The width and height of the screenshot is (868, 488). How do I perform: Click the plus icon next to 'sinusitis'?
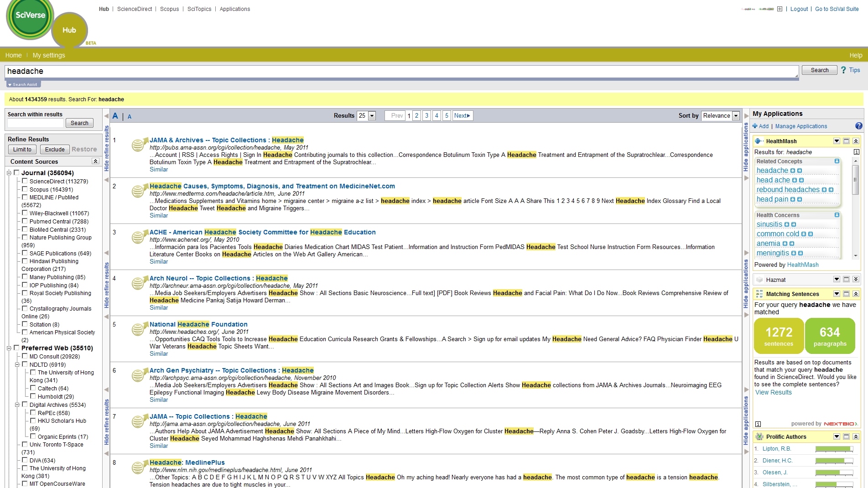click(x=787, y=224)
